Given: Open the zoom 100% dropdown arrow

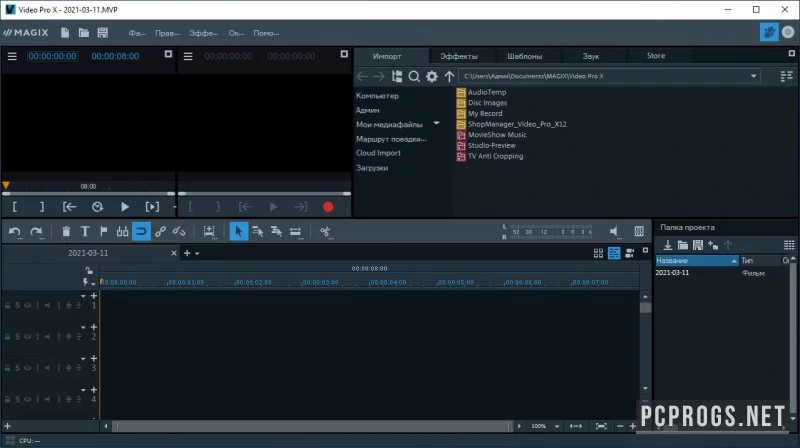Looking at the screenshot, I should pyautogui.click(x=557, y=426).
